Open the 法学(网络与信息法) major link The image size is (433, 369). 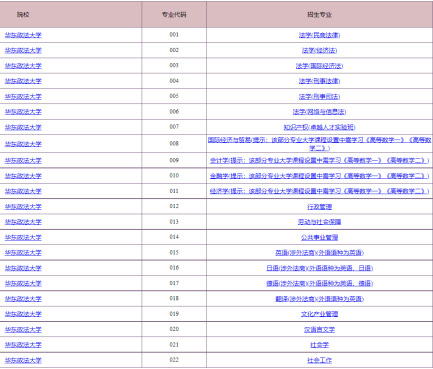pos(319,112)
